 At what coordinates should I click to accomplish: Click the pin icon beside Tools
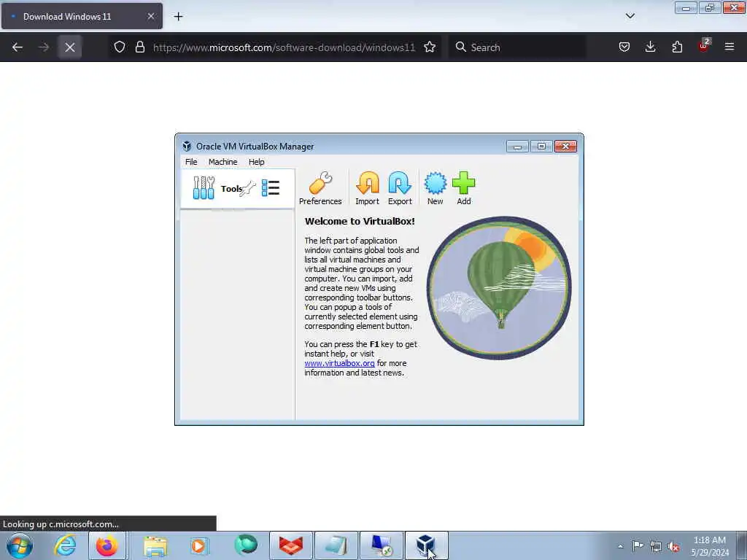click(x=248, y=189)
